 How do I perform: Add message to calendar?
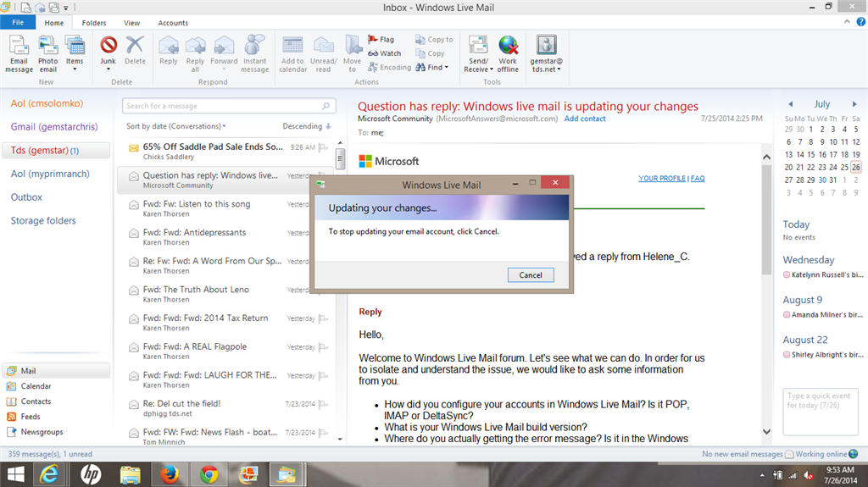point(292,53)
